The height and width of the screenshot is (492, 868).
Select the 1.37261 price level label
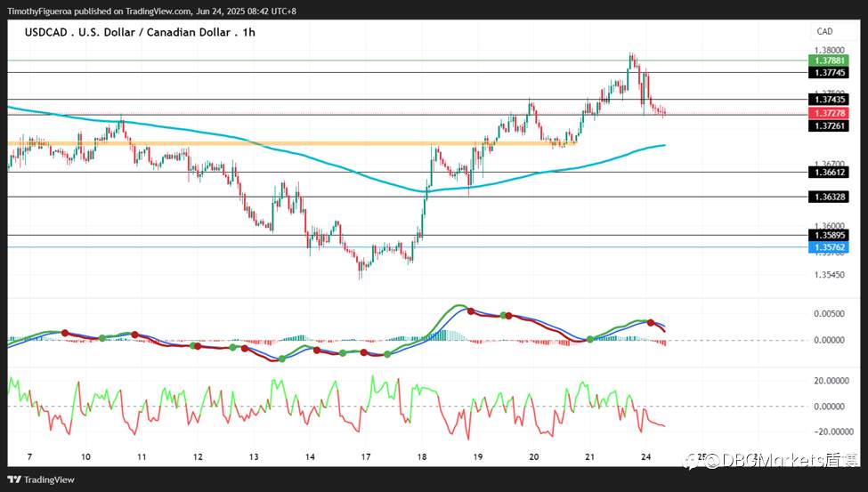(x=829, y=126)
